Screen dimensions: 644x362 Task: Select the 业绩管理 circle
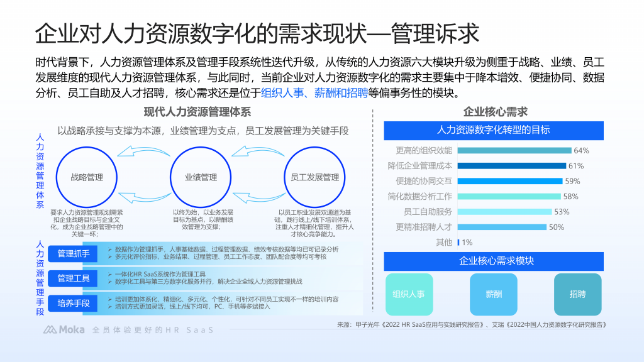coord(201,177)
